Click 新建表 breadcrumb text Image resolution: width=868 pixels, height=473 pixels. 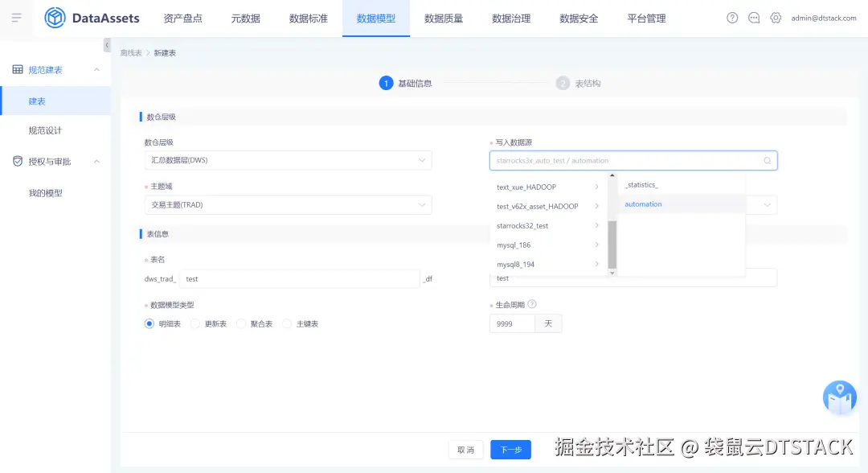pos(165,52)
